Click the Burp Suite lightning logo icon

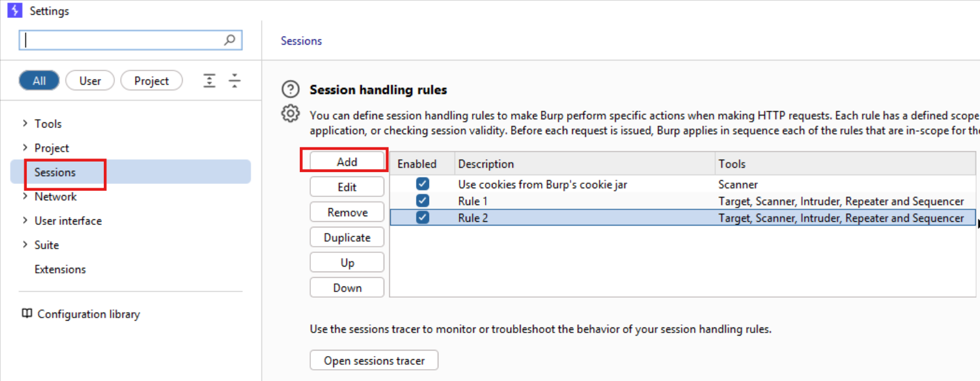[14, 11]
